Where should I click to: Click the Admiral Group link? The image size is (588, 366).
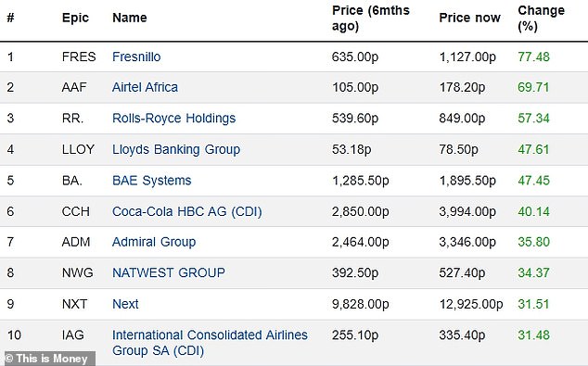click(x=154, y=242)
